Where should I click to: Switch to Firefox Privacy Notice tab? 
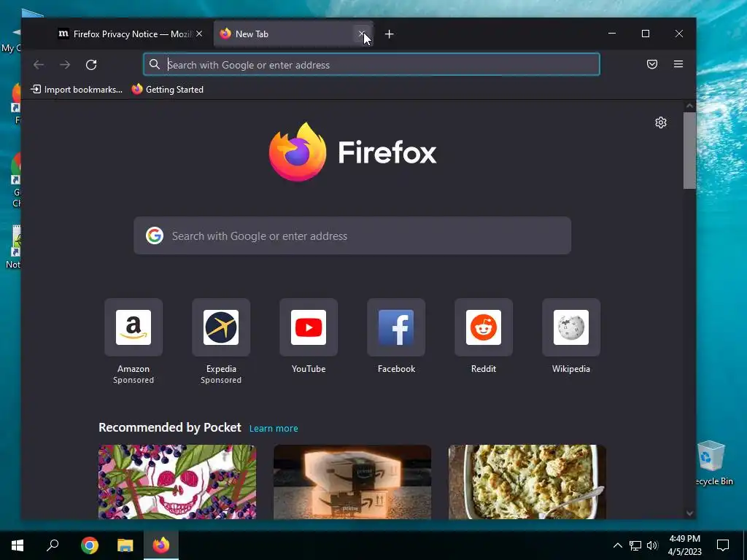[x=130, y=34]
